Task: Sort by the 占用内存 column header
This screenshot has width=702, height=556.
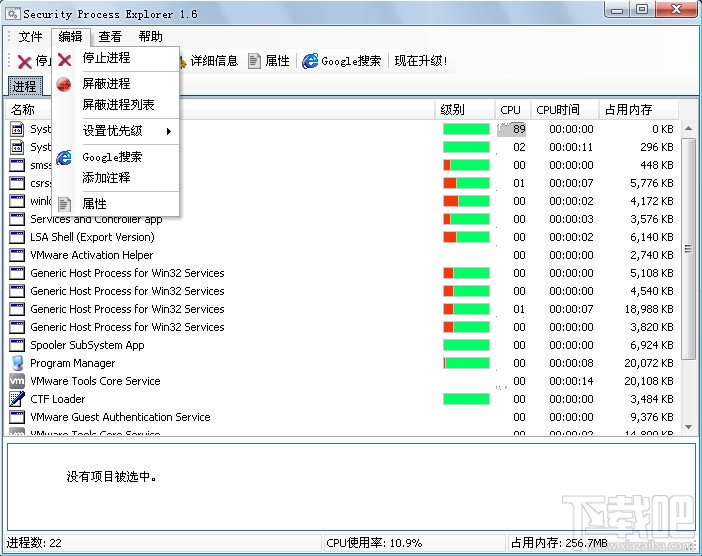Action: click(639, 110)
